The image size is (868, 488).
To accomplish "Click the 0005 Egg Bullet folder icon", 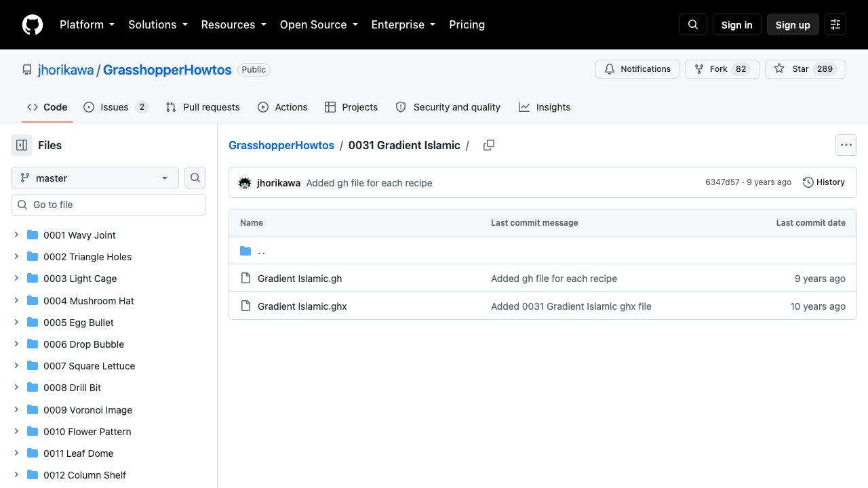I will pos(33,322).
